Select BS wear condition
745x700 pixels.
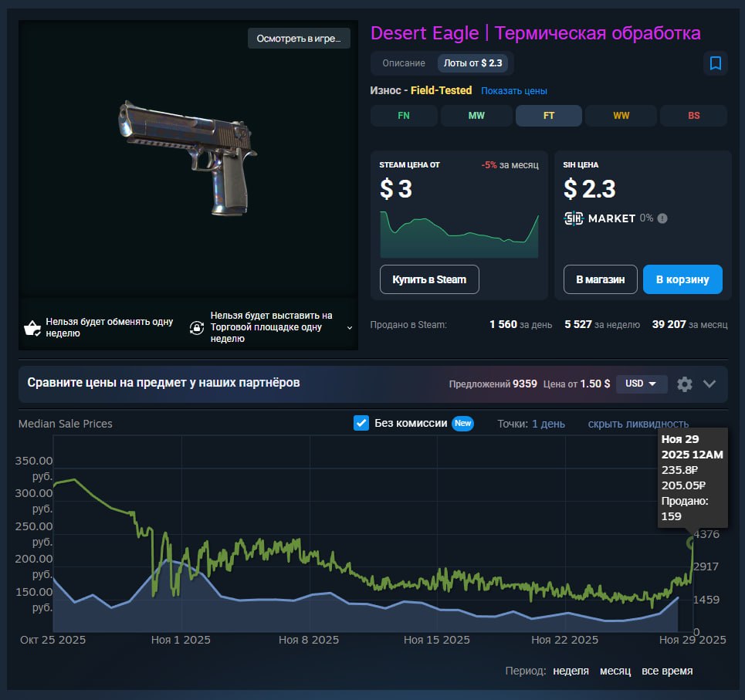point(693,116)
